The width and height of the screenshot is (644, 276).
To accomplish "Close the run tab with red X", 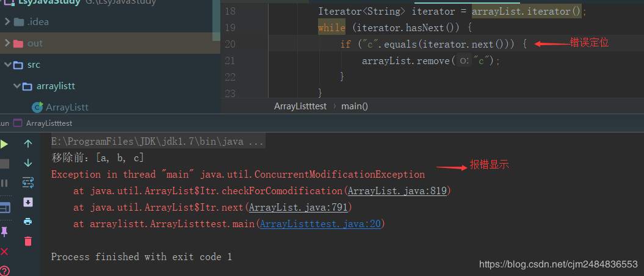I will [4, 252].
